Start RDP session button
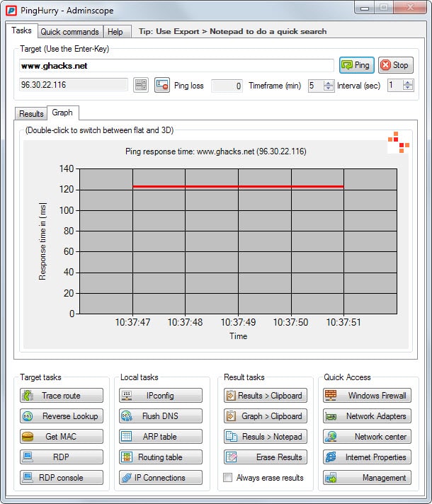The height and width of the screenshot is (504, 432). coord(62,457)
